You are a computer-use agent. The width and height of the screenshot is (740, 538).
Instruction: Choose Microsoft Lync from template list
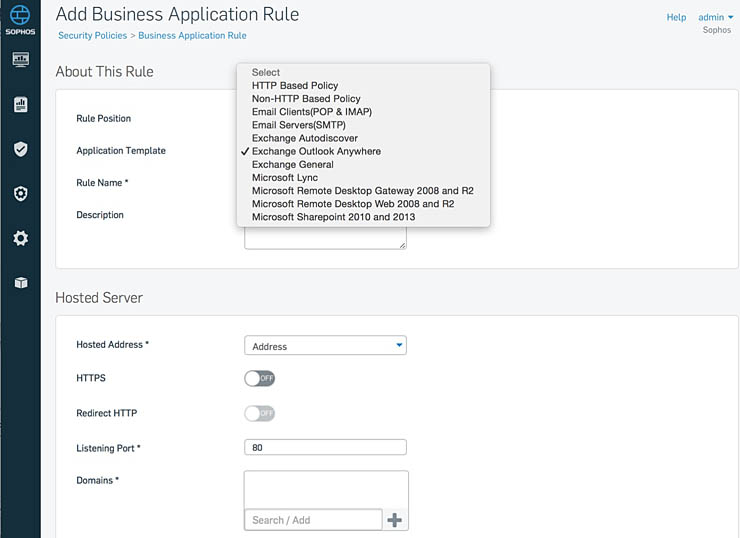285,178
